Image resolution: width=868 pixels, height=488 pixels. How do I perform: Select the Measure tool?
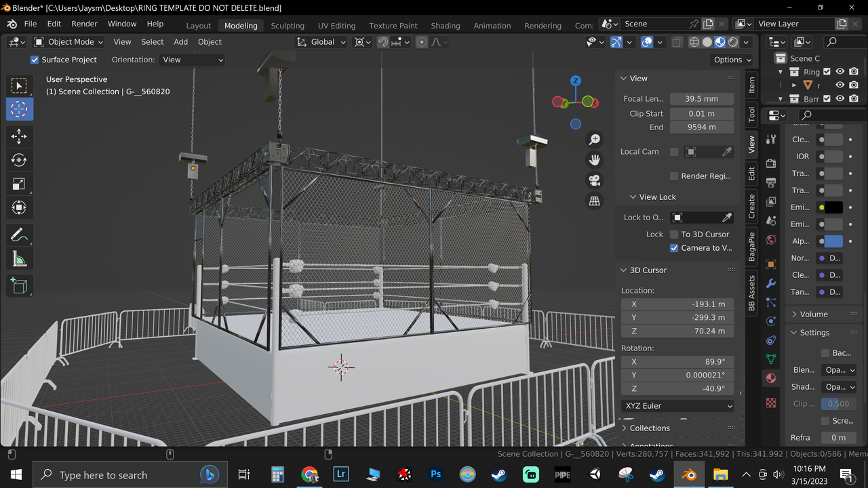(19, 258)
